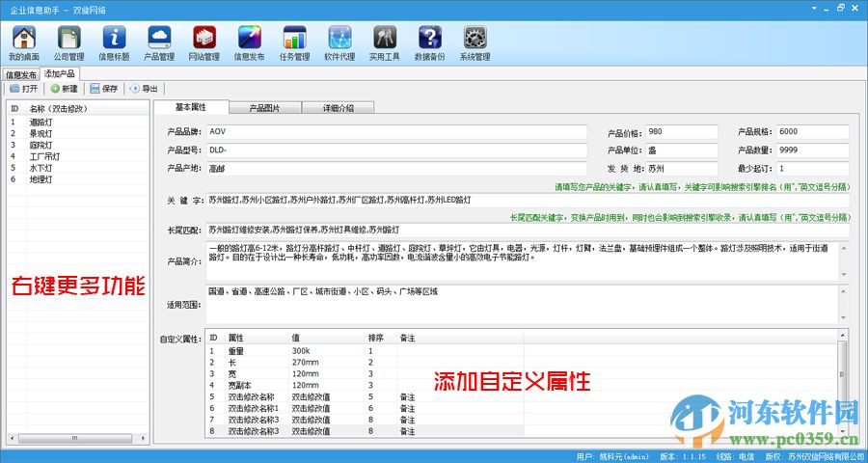Open 任务管理 chart icon
The height and width of the screenshot is (463, 868).
294,42
